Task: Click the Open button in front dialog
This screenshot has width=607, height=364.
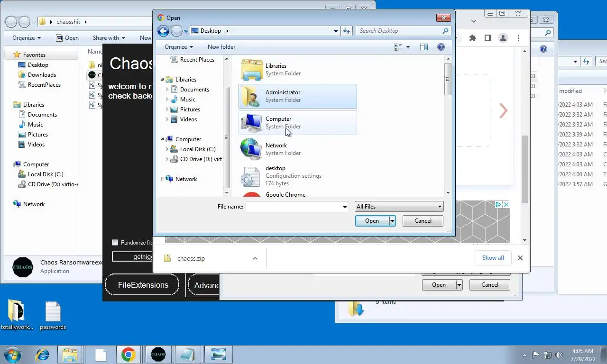Action: (372, 221)
